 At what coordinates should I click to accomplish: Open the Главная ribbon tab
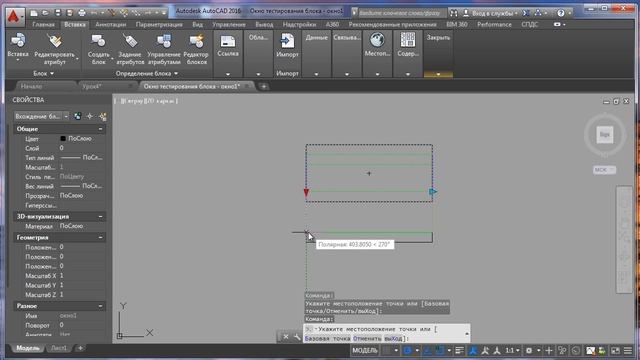[x=43, y=24]
